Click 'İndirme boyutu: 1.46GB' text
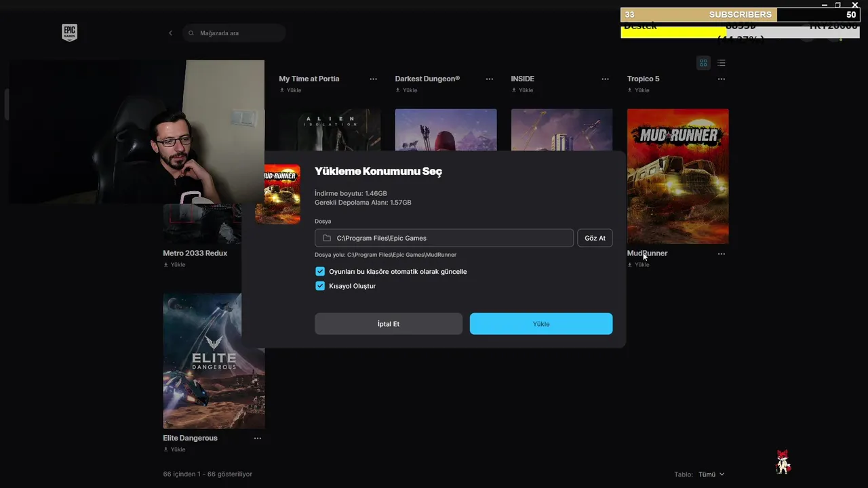Viewport: 868px width, 488px height. click(351, 194)
